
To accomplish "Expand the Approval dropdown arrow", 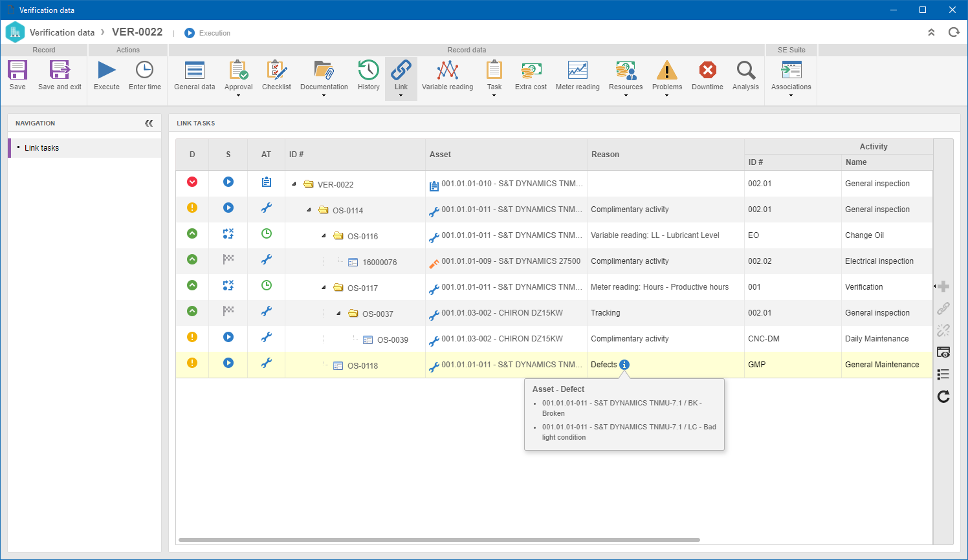I will tap(238, 96).
